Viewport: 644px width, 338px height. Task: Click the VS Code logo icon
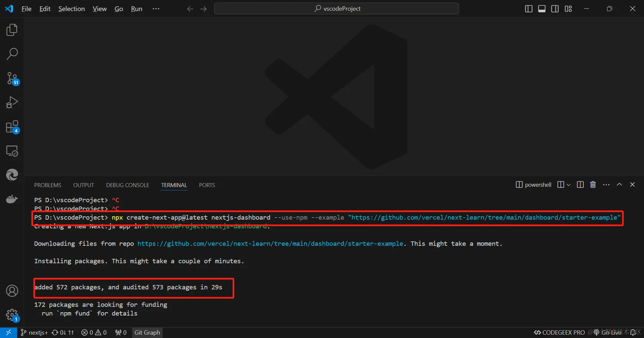9,9
